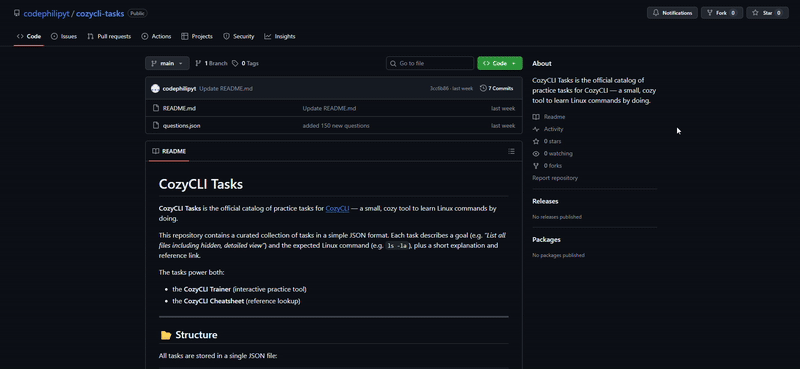Follow the CozyCLI hyperlink in the README
The image size is (800, 369).
[x=337, y=208]
